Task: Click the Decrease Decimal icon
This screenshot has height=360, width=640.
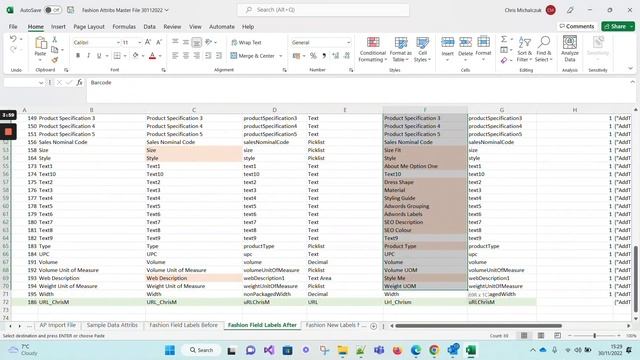Action: coord(347,56)
